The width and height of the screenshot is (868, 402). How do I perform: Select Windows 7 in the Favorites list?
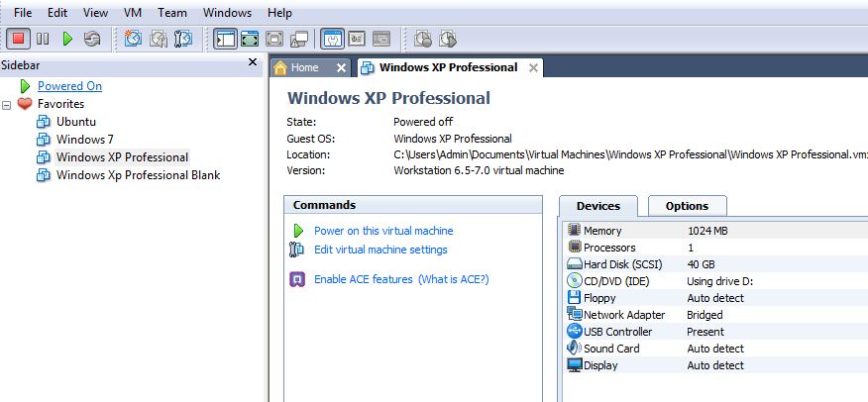tap(84, 139)
